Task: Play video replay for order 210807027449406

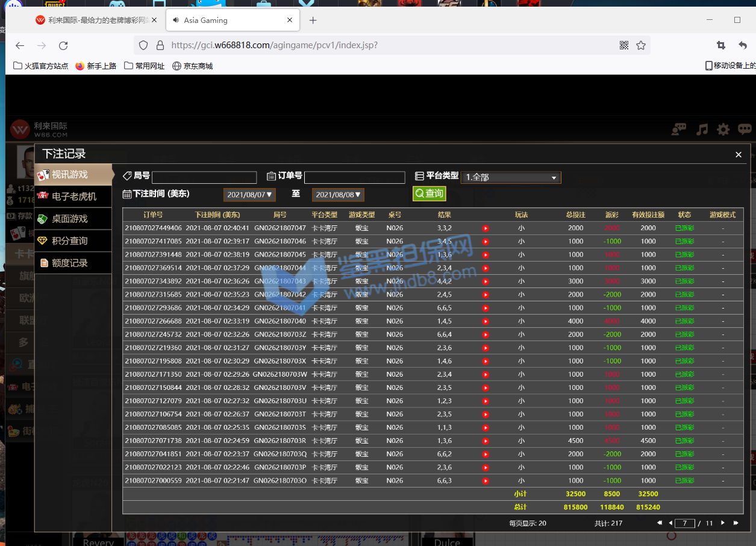Action: [x=486, y=228]
